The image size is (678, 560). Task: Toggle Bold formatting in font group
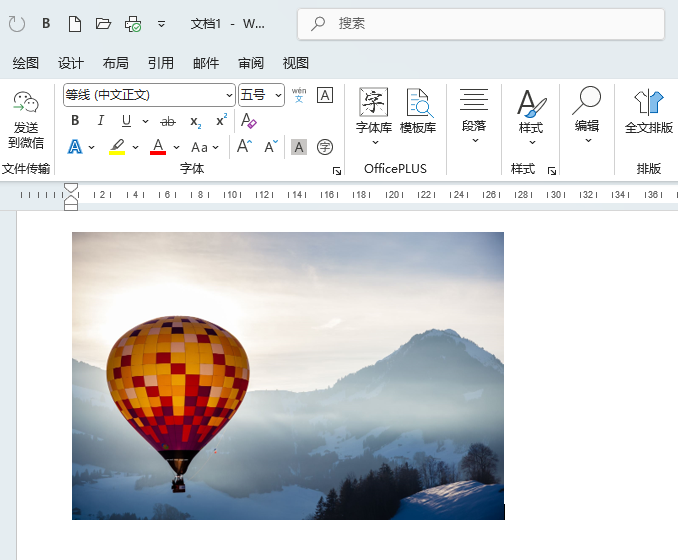pos(75,120)
